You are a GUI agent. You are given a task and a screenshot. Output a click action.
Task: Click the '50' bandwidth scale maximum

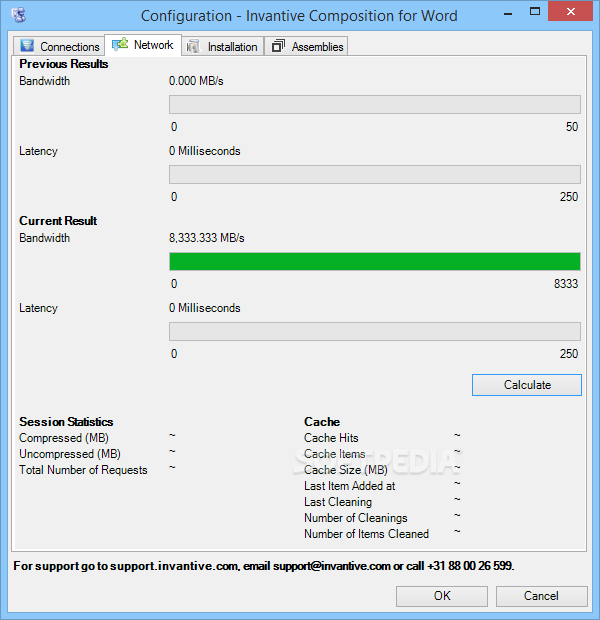(572, 127)
